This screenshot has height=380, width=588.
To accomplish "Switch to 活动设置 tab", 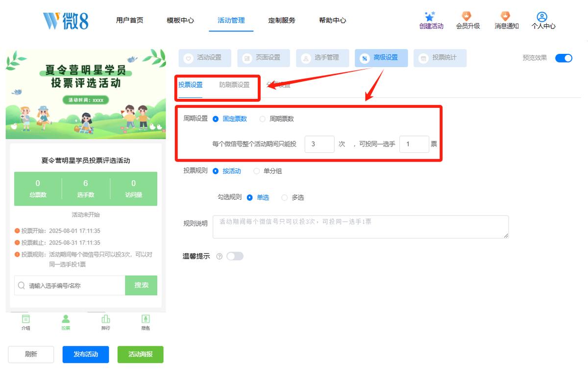I will pyautogui.click(x=204, y=58).
